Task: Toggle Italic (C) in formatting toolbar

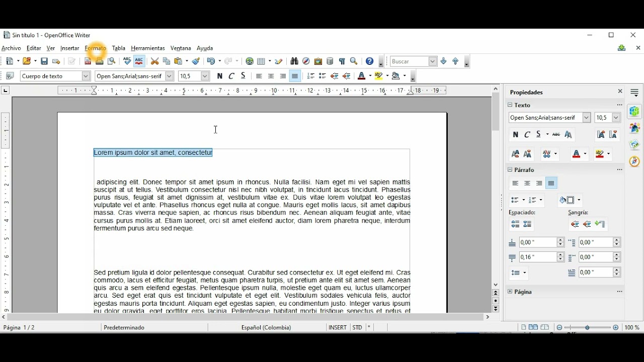Action: tap(232, 76)
